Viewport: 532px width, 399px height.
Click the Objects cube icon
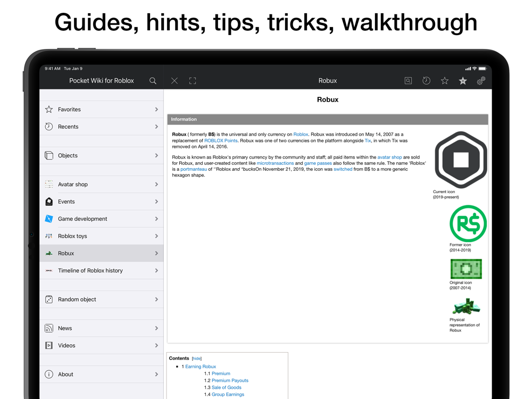49,155
